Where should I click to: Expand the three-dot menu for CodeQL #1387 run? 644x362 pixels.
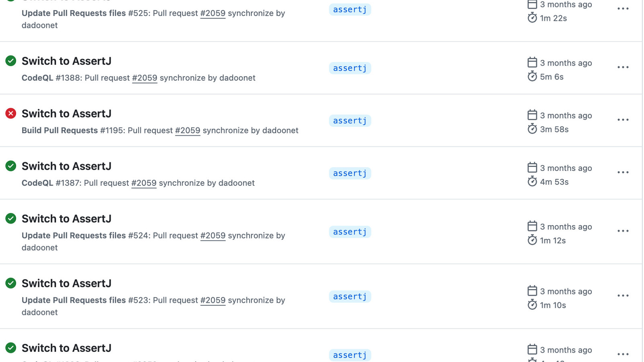click(623, 173)
